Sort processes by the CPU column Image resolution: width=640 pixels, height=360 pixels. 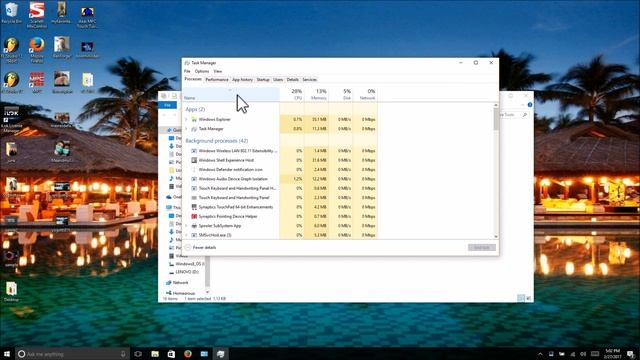292,94
